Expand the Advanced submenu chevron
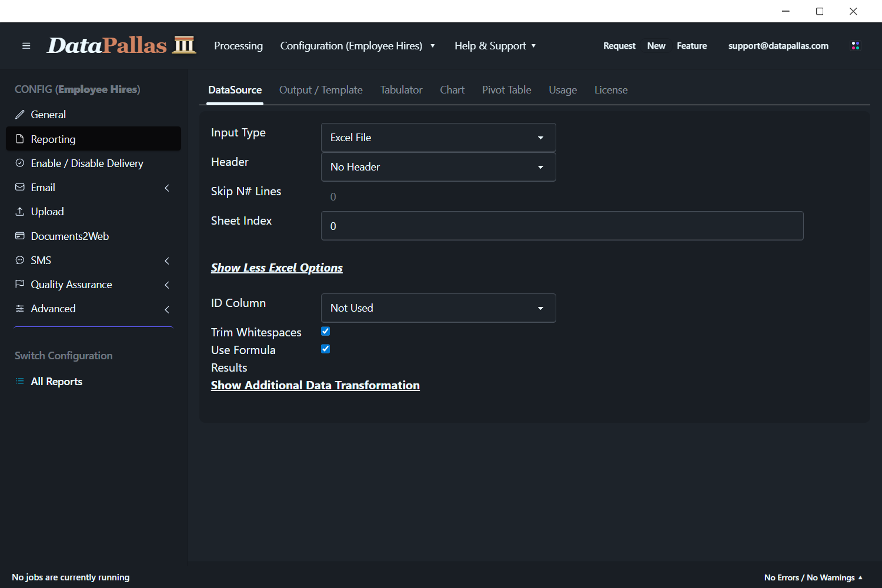This screenshot has width=882, height=588. click(167, 309)
